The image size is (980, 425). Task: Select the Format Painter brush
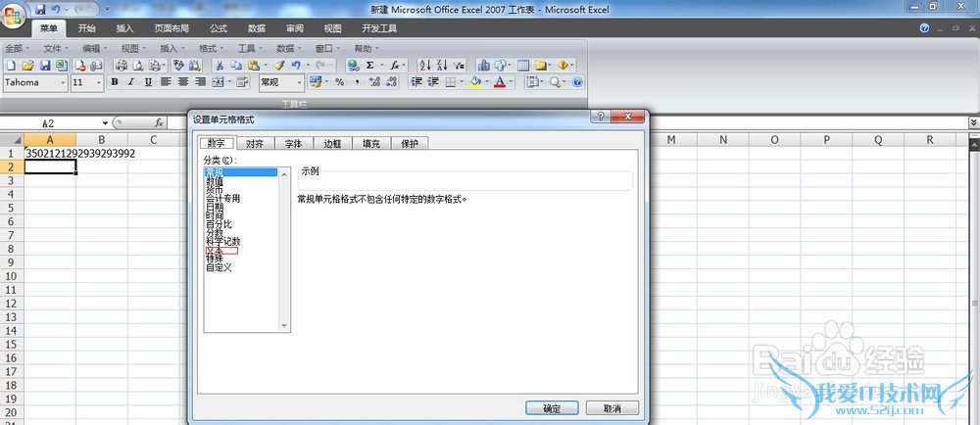click(x=278, y=66)
